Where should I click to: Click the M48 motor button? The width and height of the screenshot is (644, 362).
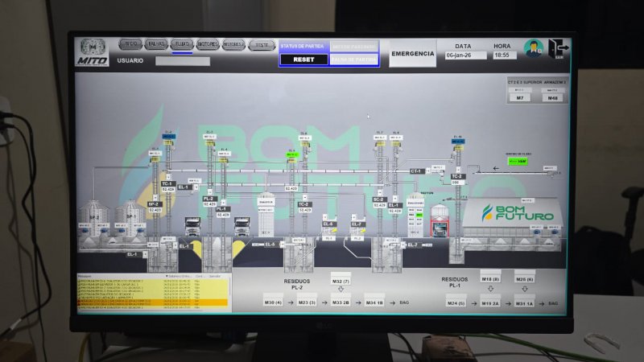pos(552,98)
